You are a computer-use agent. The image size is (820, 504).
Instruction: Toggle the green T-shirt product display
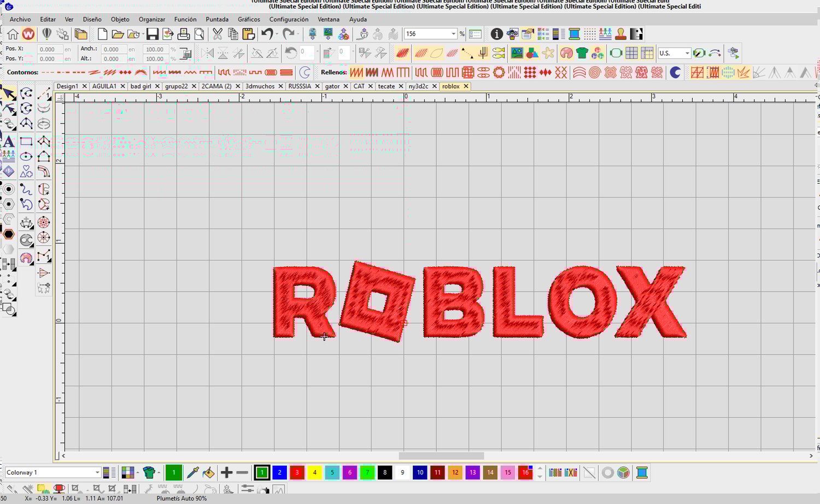tap(582, 53)
